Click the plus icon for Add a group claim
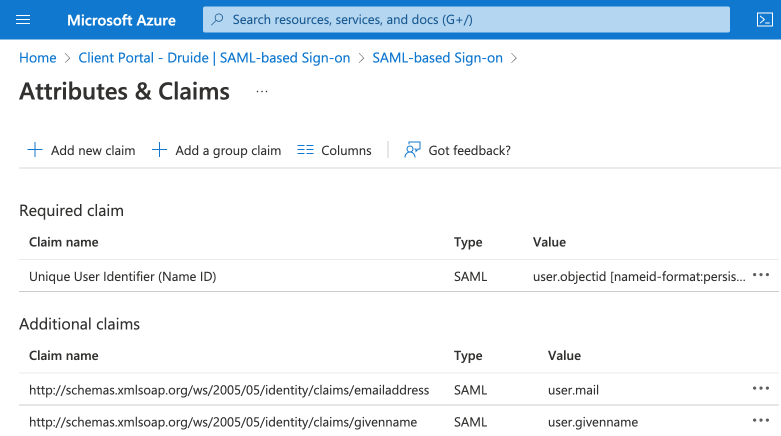This screenshot has width=781, height=436. point(159,150)
